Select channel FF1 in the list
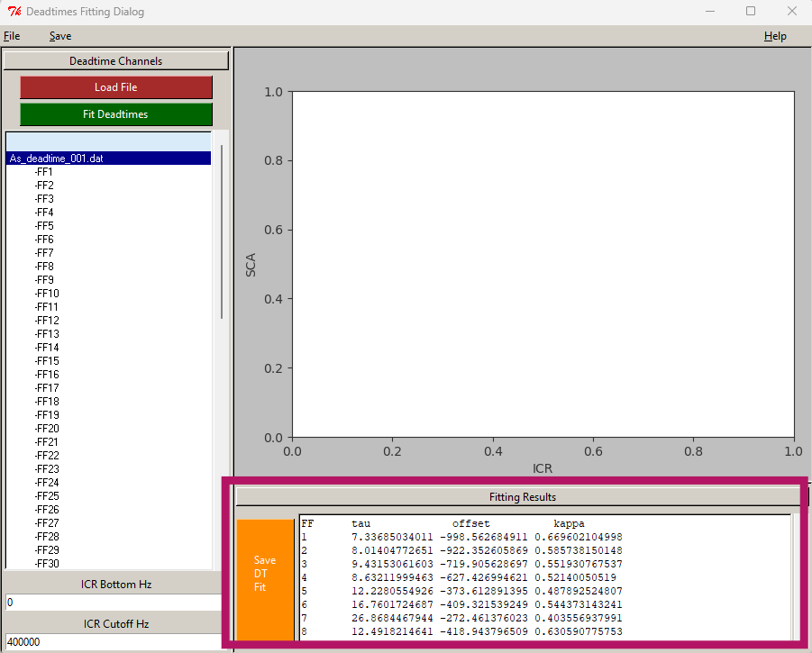 click(44, 172)
